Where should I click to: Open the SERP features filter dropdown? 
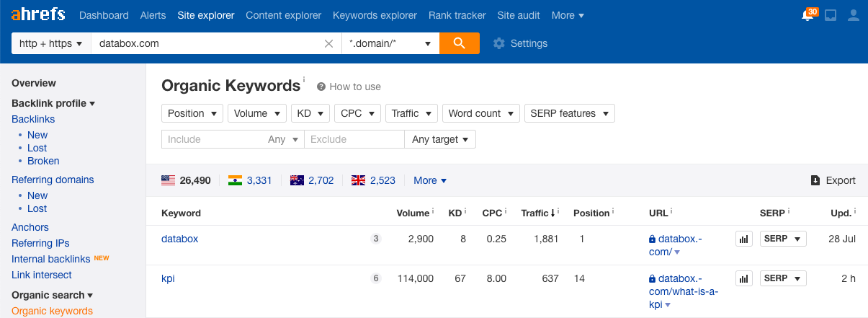569,113
